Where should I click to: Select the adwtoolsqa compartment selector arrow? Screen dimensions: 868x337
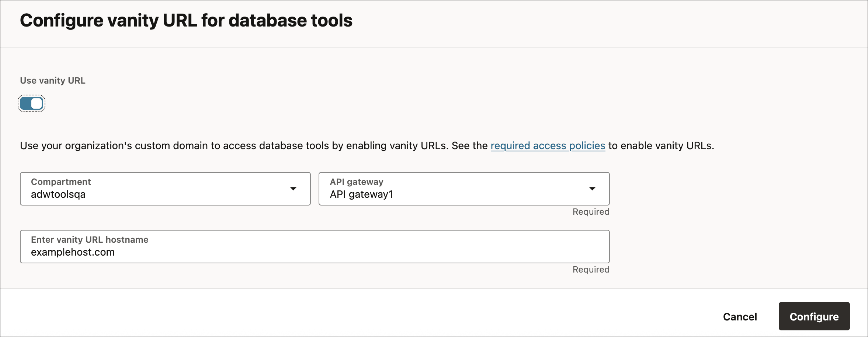(293, 189)
